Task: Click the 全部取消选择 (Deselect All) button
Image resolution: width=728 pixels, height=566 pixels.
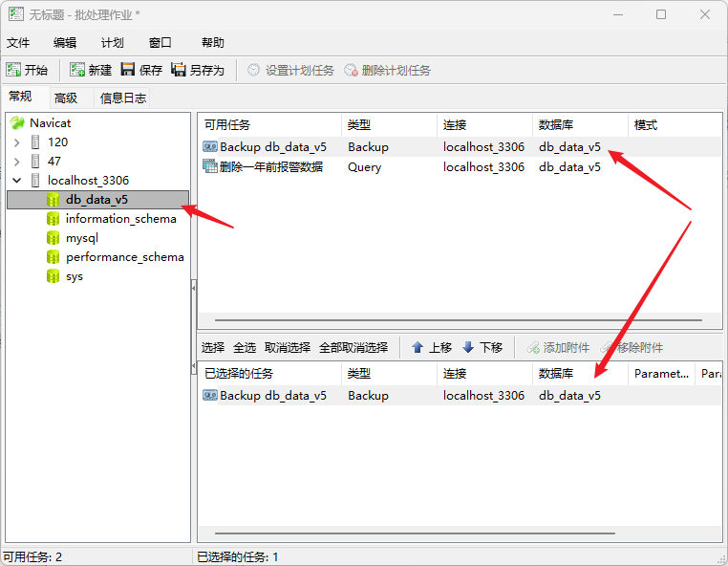Action: coord(353,347)
